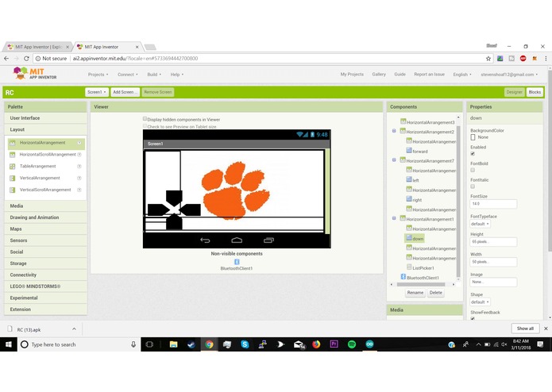Screen dimensions: 552x392
Task: Open help for TableArrangement
Action: point(79,167)
